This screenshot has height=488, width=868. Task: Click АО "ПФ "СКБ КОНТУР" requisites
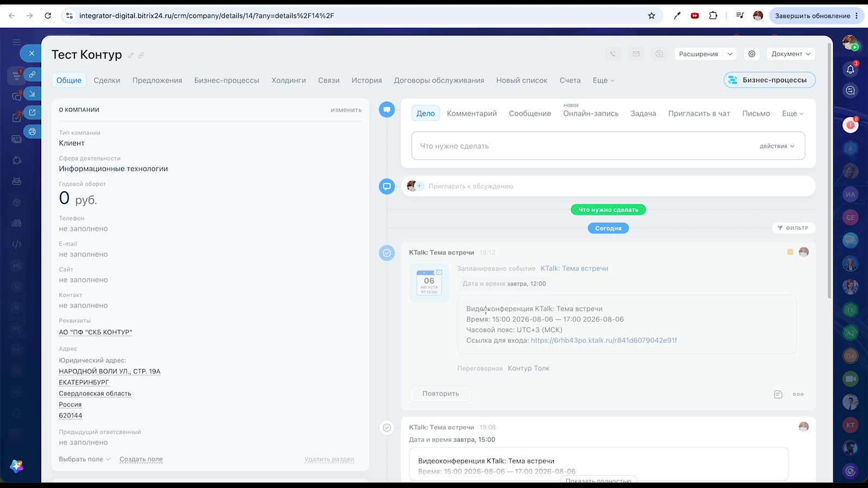(95, 332)
